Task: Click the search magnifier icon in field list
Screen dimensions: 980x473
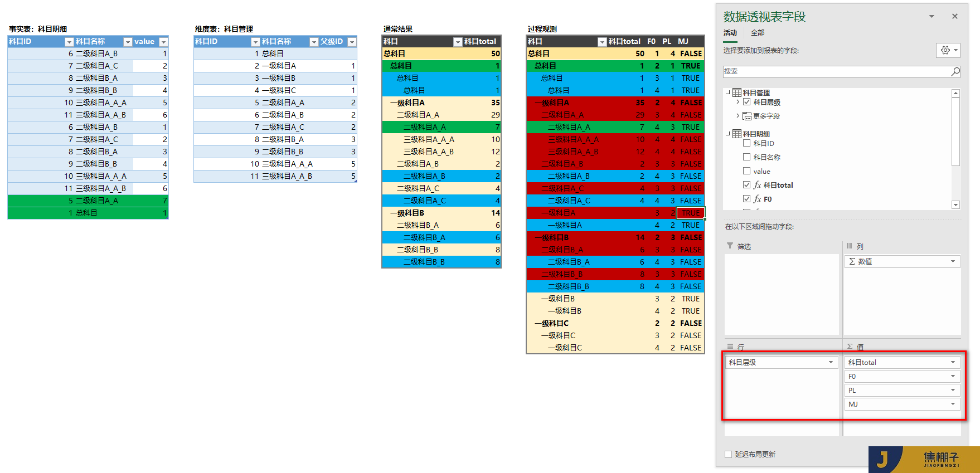Action: (955, 71)
